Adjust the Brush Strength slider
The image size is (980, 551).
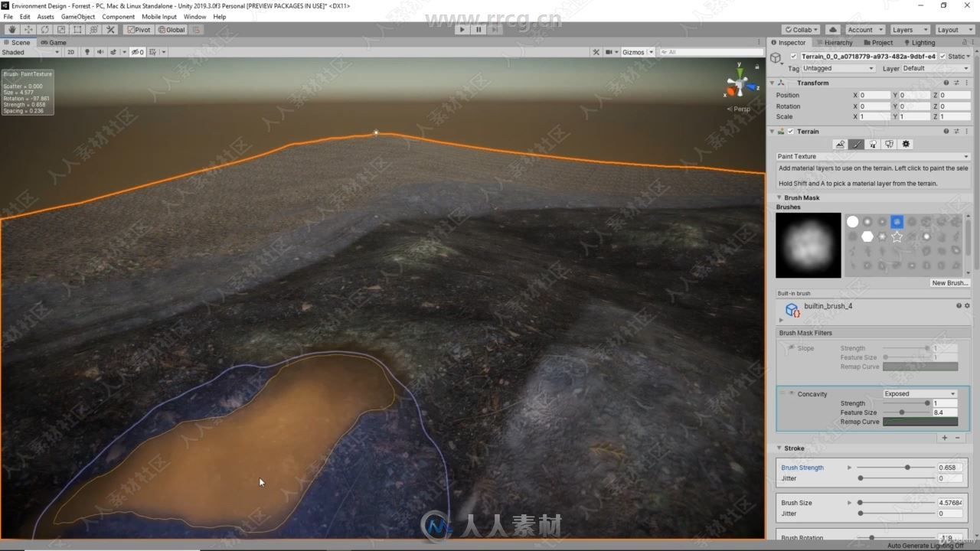895,467
